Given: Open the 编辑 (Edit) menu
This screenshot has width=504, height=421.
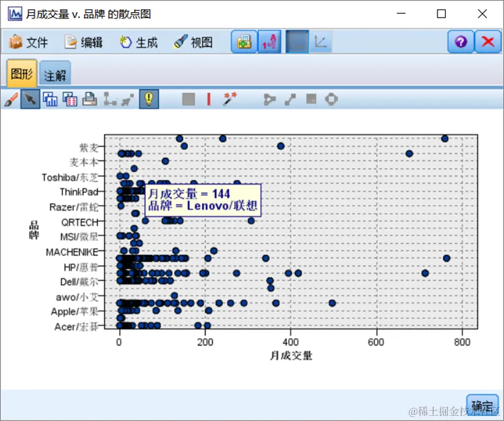Looking at the screenshot, I should pyautogui.click(x=83, y=42).
